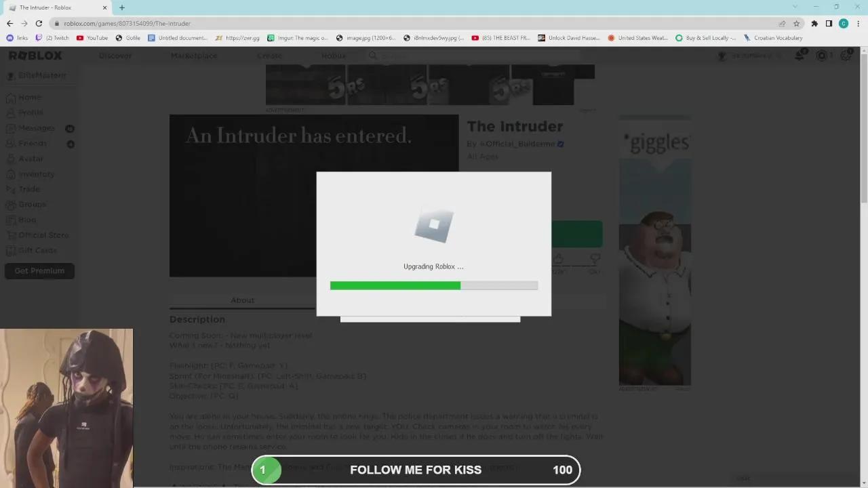Click the Roblox search field
This screenshot has height=488, width=868.
[x=475, y=56]
